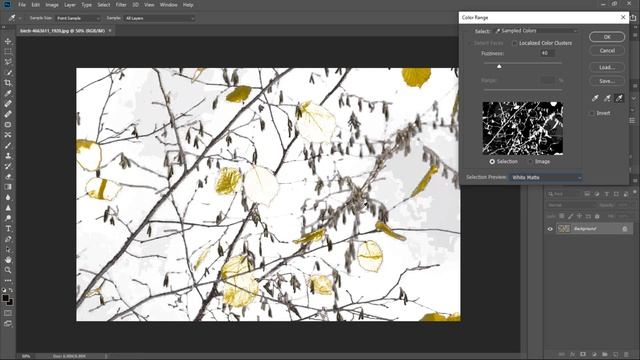This screenshot has height=360, width=640.
Task: Open the Sample Size Point Sample dropdown
Action: (78, 18)
